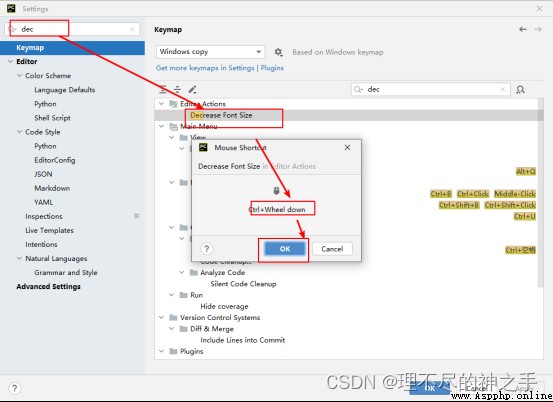Select Python under Code Style
This screenshot has width=553, height=402.
pyautogui.click(x=45, y=146)
